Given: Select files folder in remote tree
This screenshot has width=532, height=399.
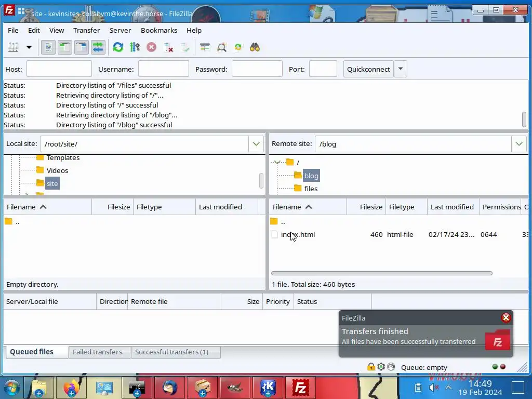Looking at the screenshot, I should [311, 188].
